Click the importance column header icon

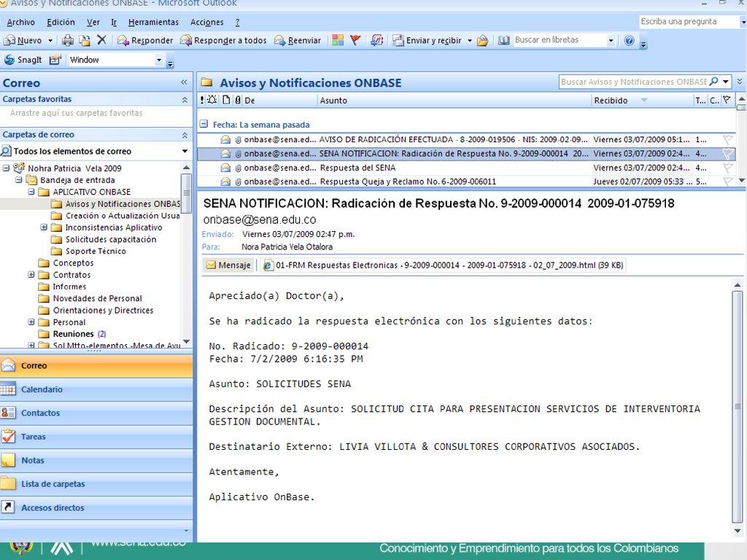coord(202,100)
